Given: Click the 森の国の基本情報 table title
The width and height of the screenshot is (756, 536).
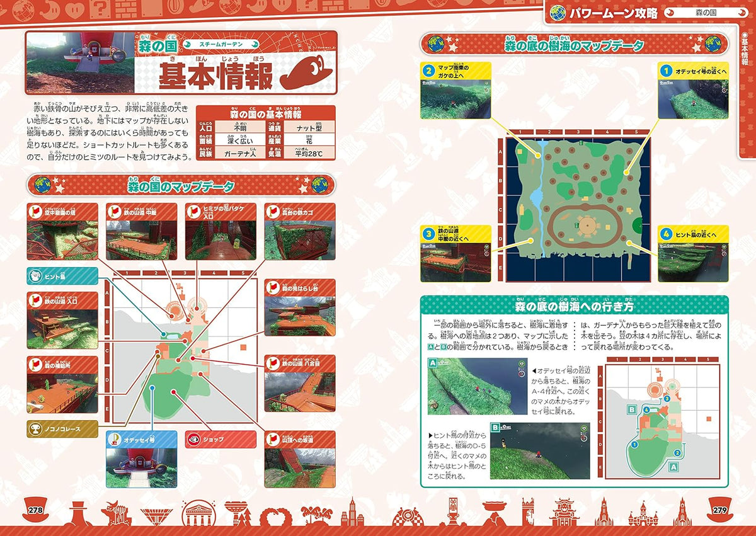Looking at the screenshot, I should (265, 114).
